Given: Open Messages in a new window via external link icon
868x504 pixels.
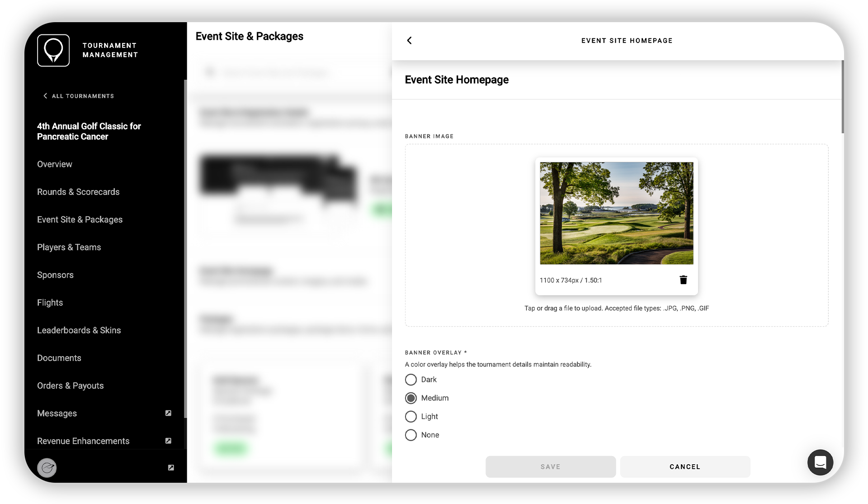Looking at the screenshot, I should tap(168, 413).
